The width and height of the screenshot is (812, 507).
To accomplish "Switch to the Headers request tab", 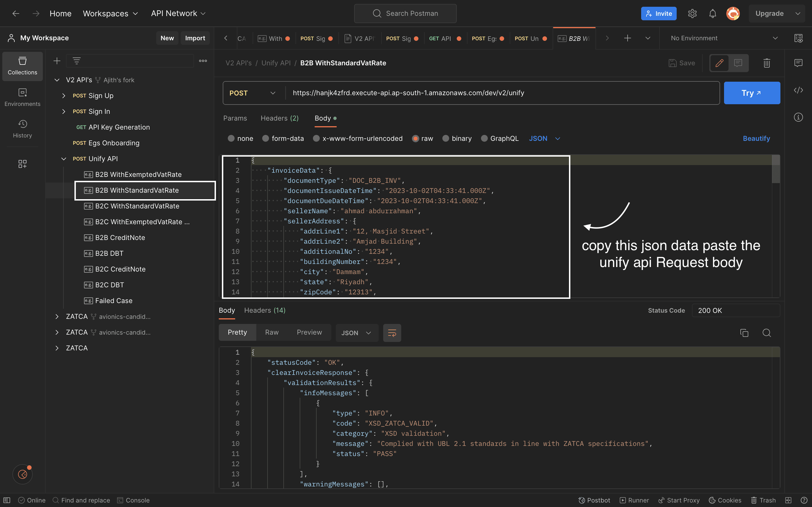I will click(x=279, y=118).
